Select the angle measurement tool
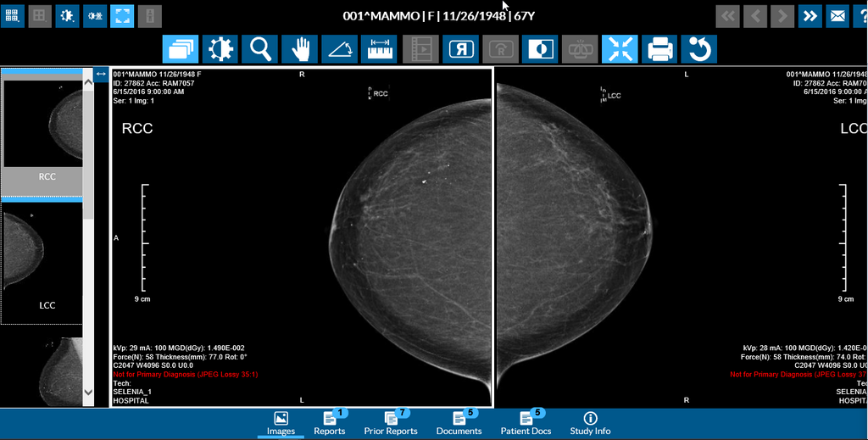868x440 pixels. [x=340, y=50]
